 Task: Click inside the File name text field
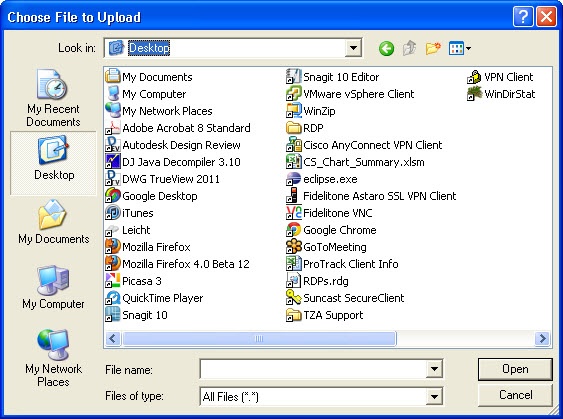tap(313, 369)
